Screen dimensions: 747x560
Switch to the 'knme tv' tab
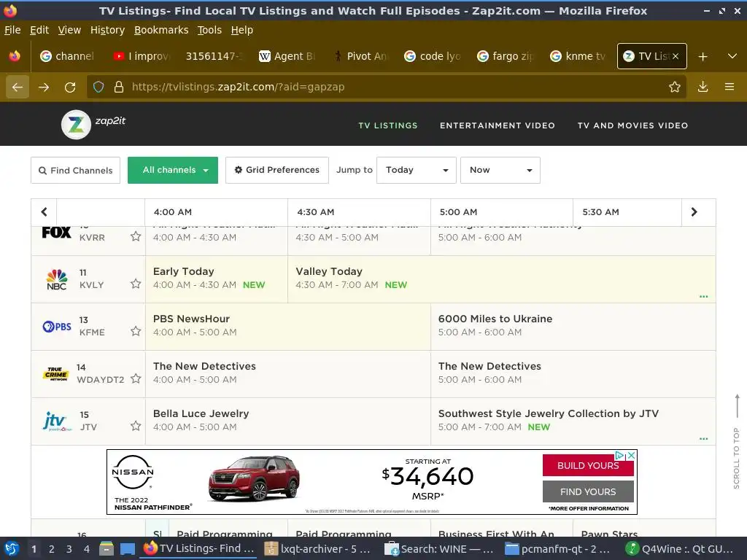tap(578, 56)
